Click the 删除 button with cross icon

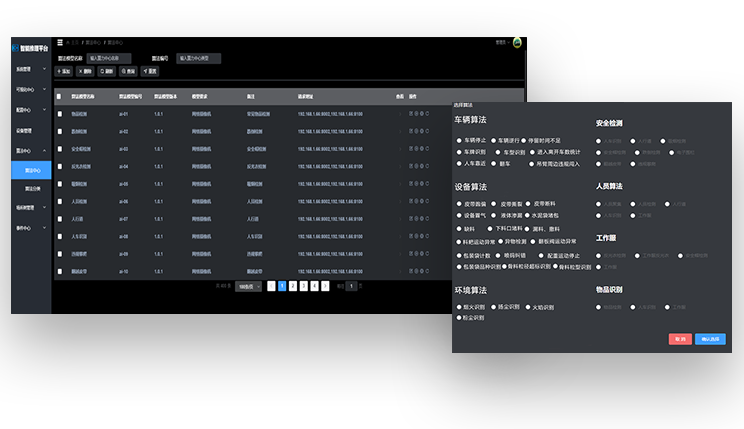pyautogui.click(x=86, y=72)
